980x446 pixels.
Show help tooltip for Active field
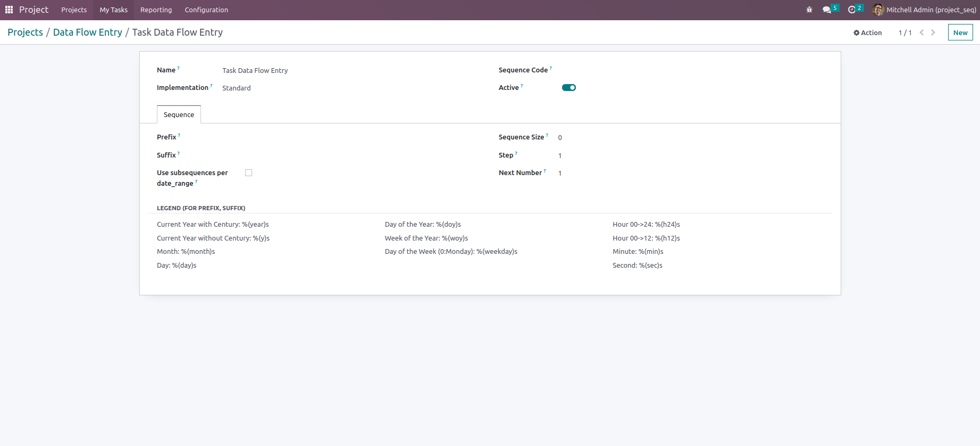(x=522, y=86)
